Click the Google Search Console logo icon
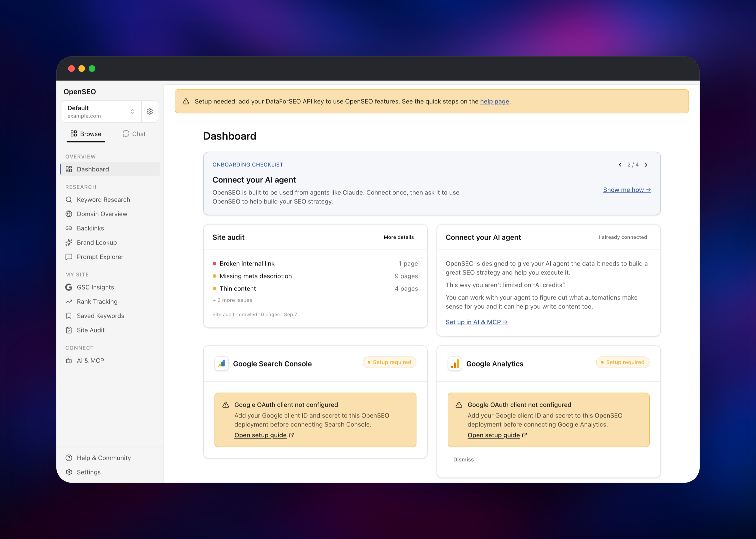Viewport: 756px width, 539px height. [222, 364]
